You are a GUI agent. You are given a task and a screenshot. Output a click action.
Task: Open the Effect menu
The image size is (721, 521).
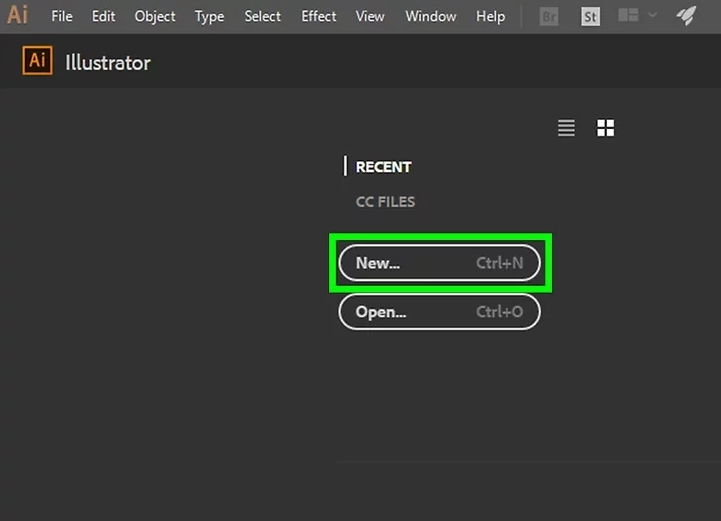(x=319, y=17)
